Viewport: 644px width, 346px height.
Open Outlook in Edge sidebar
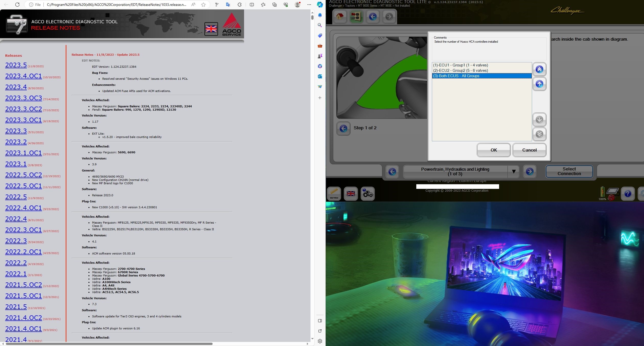(320, 76)
